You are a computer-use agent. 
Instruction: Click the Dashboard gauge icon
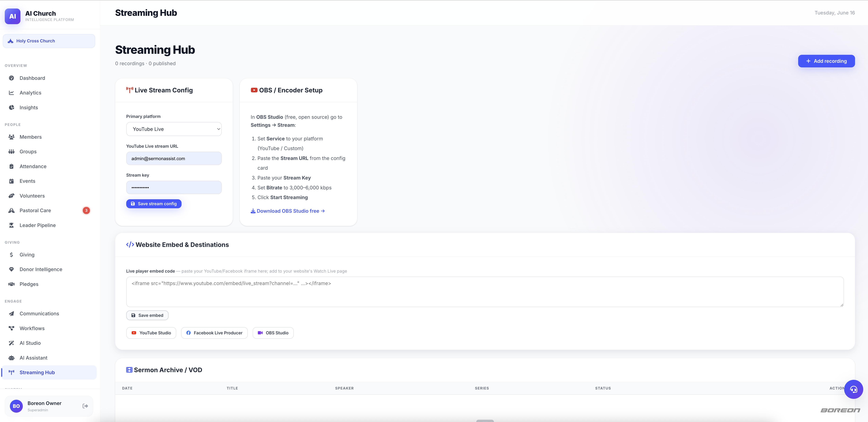[11, 78]
